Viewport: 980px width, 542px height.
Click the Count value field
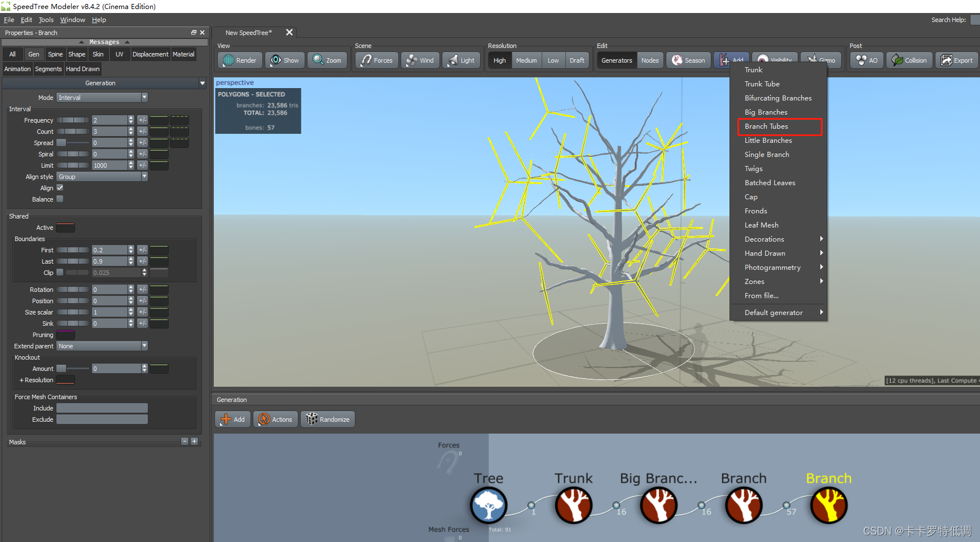[109, 132]
